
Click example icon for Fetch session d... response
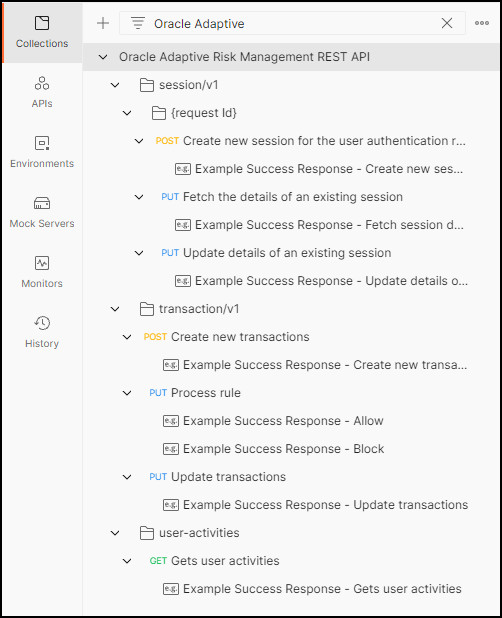(x=183, y=225)
